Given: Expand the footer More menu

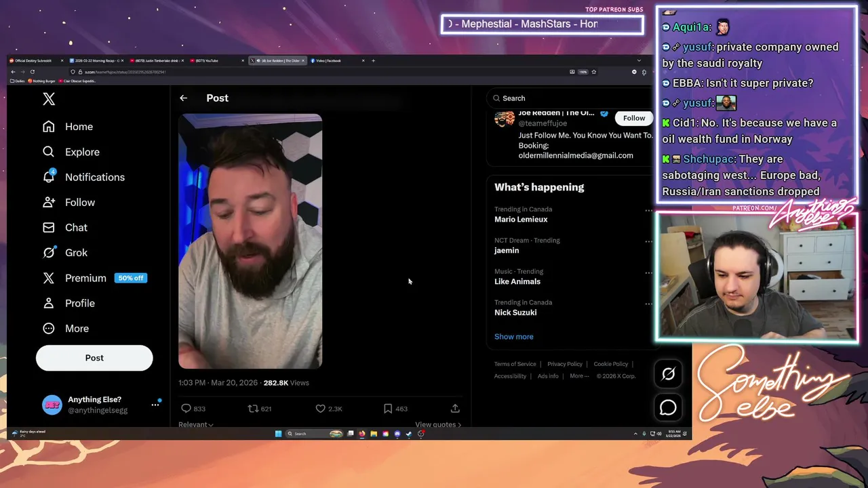Looking at the screenshot, I should (579, 376).
